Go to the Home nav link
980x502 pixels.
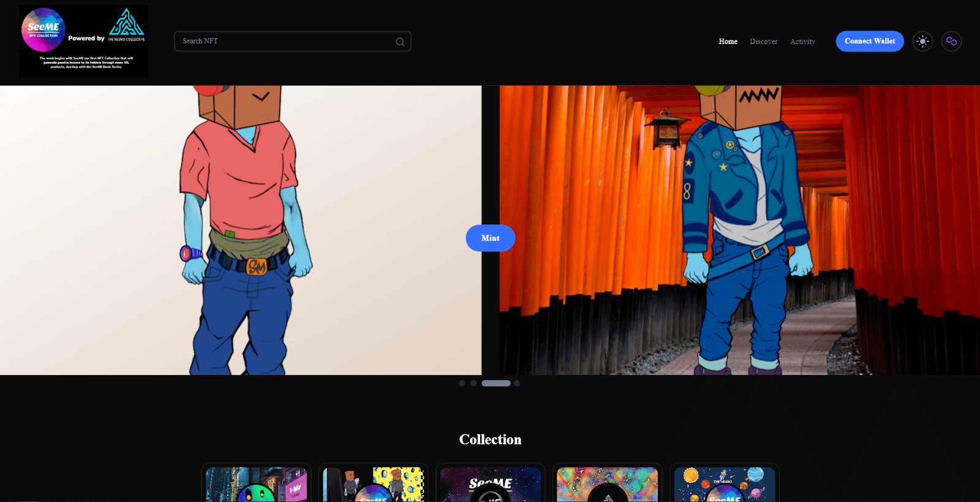(x=728, y=42)
